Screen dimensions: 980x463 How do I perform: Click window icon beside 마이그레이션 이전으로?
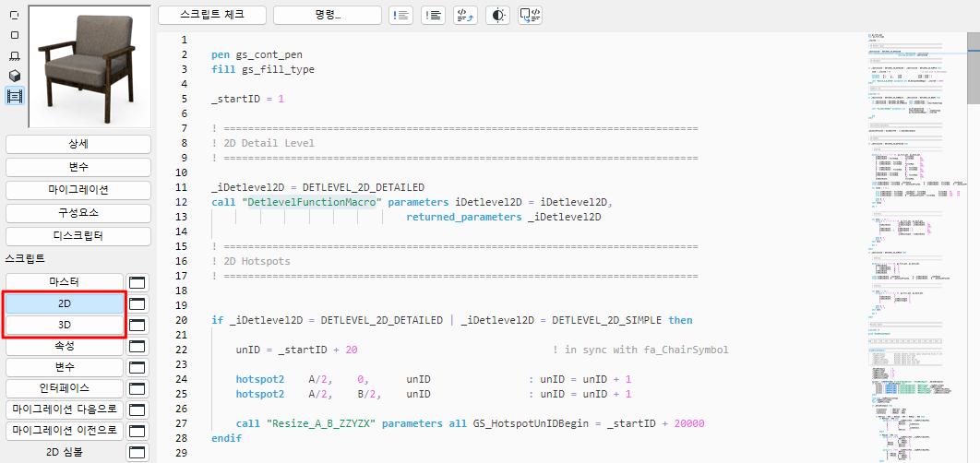(137, 431)
